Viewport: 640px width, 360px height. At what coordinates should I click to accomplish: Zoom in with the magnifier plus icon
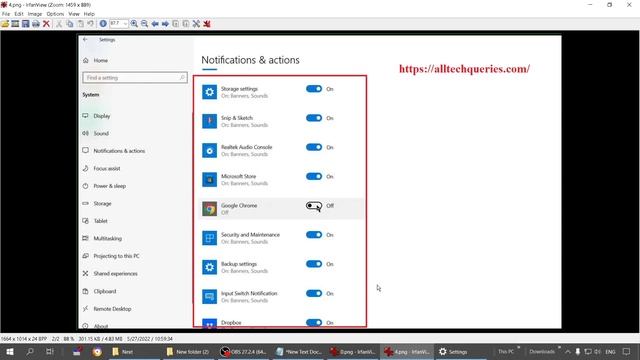[134, 24]
